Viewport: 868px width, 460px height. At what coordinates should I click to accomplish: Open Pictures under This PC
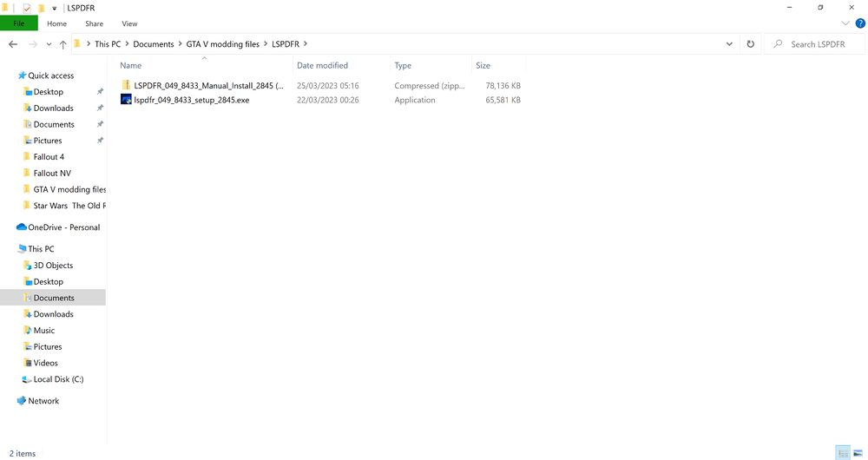(x=48, y=346)
